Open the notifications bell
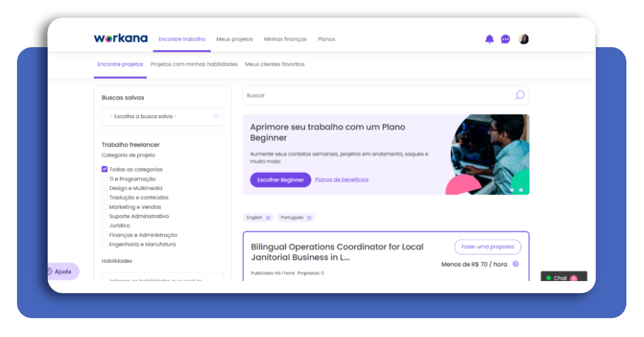The height and width of the screenshot is (337, 644). [489, 39]
